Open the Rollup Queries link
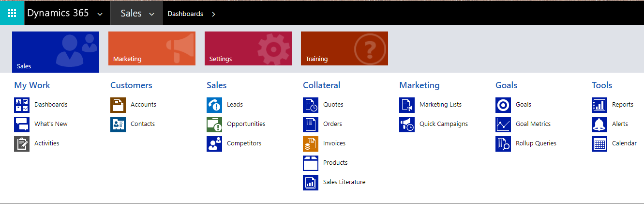This screenshot has width=644, height=204. coord(536,143)
